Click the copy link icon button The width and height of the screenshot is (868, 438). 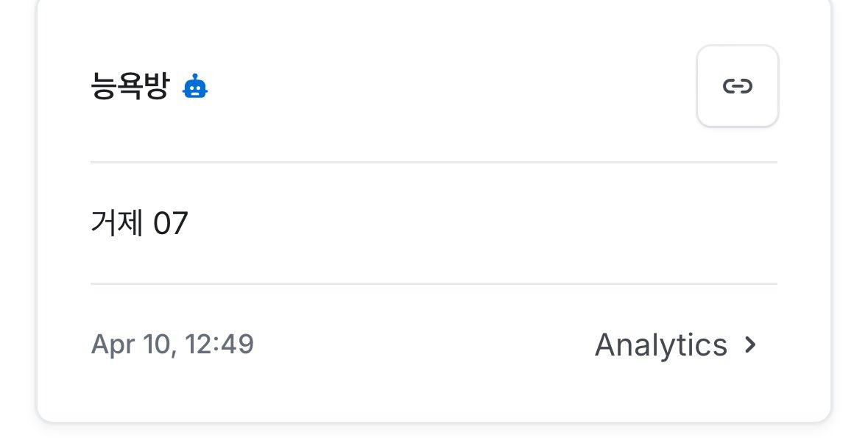click(x=737, y=86)
